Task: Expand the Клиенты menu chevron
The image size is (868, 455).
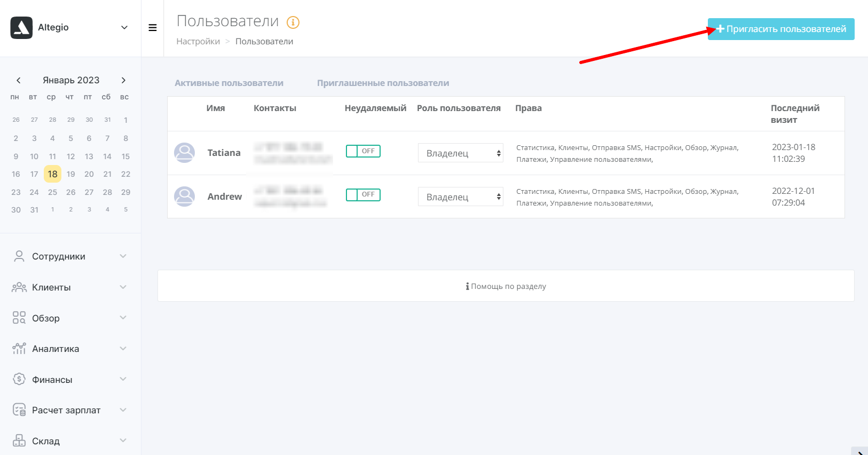Action: [x=123, y=287]
